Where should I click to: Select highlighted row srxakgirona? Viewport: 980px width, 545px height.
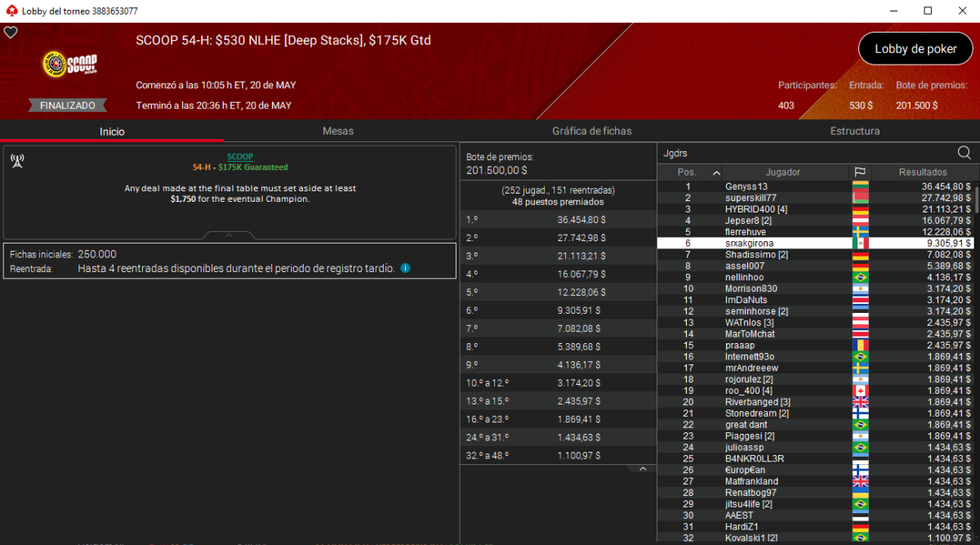[815, 243]
